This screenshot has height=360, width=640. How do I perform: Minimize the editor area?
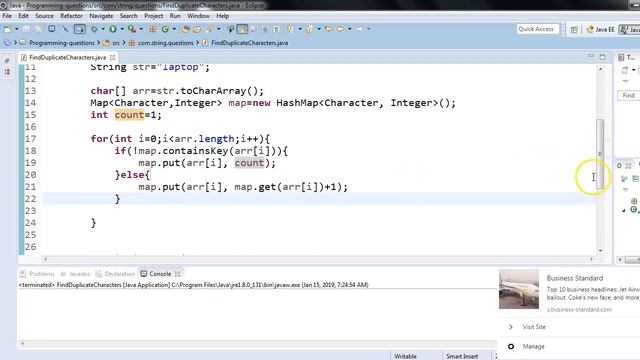point(591,57)
